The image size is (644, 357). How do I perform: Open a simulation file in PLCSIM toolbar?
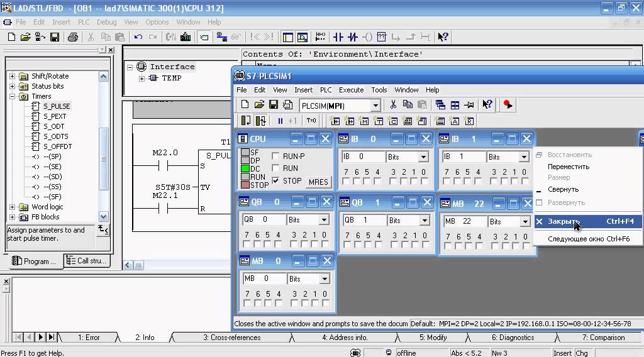coord(259,104)
